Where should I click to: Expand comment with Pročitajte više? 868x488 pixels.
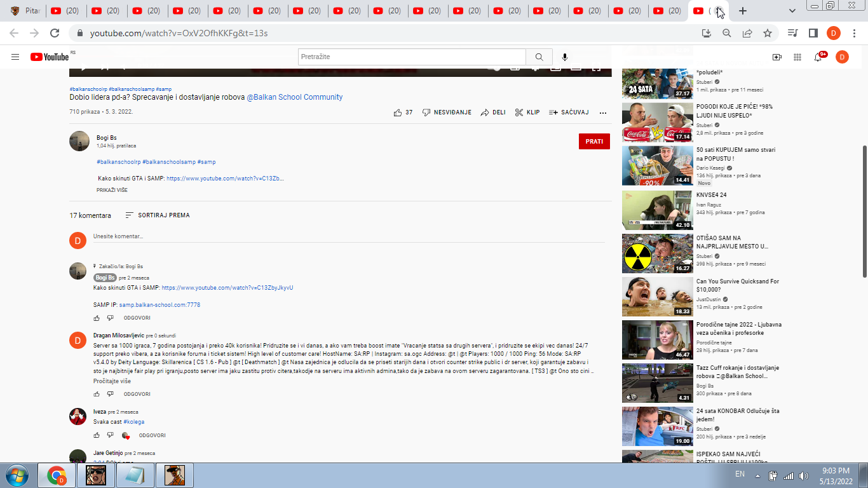(x=112, y=381)
